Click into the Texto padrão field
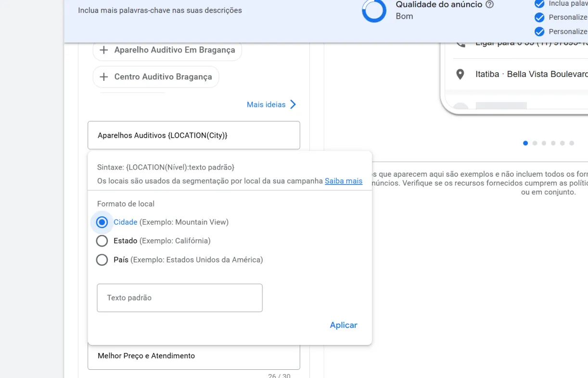 click(179, 298)
